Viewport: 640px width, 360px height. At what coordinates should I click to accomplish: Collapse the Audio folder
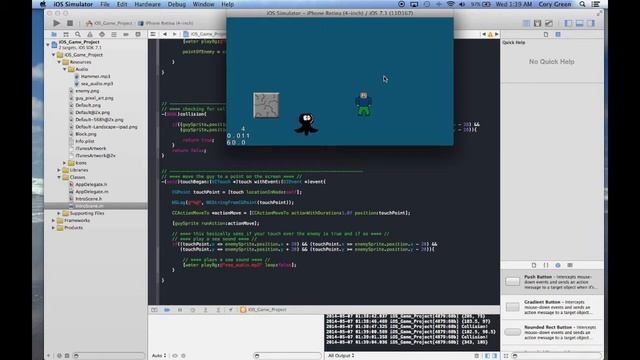pos(64,69)
